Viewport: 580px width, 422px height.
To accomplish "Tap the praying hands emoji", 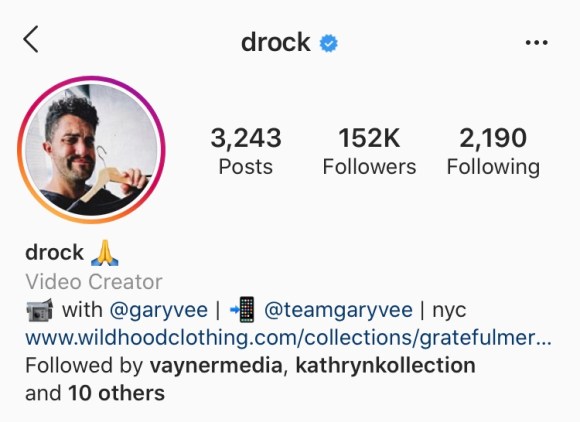I will pyautogui.click(x=105, y=253).
